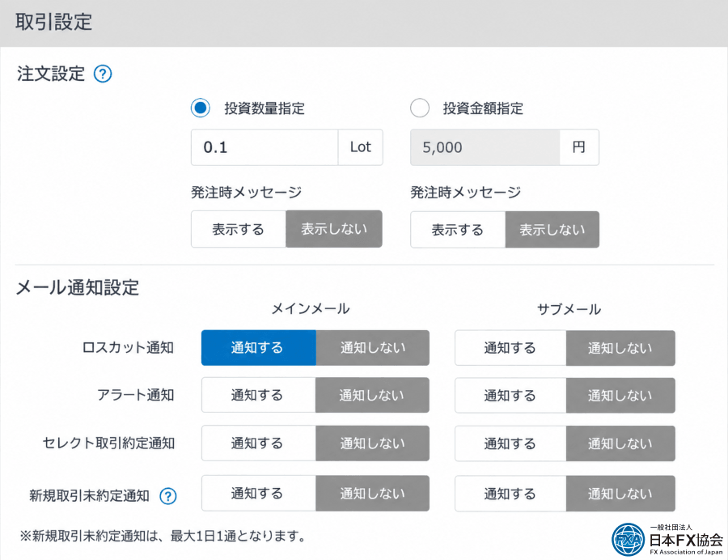This screenshot has height=560, width=728.
Task: Enable セレクト取引約定通知 for sub mail
Action: 510,443
